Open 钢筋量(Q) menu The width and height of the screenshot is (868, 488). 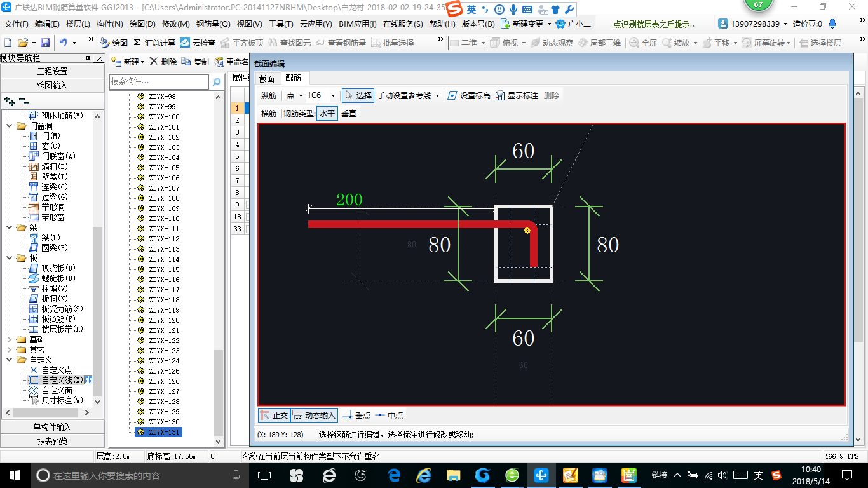click(213, 24)
